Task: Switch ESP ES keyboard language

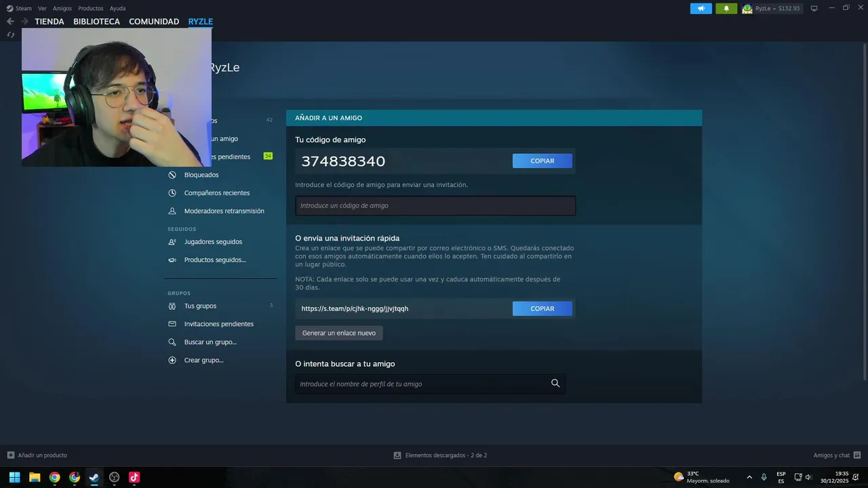Action: pos(781,477)
